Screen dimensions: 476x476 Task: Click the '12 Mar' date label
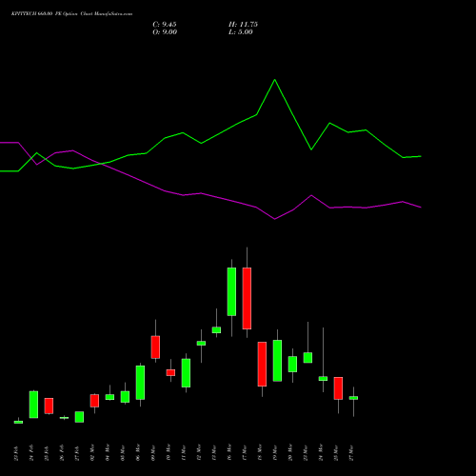[199, 453]
